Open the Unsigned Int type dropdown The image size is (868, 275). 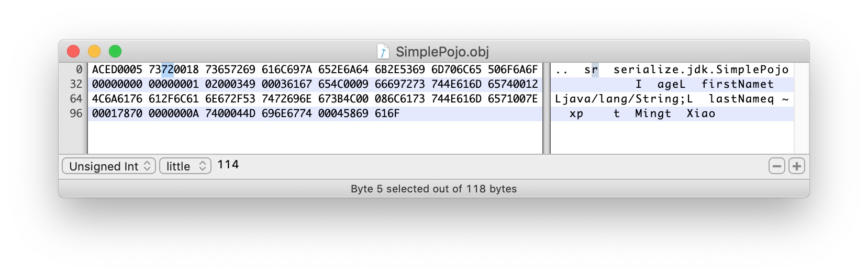(109, 166)
